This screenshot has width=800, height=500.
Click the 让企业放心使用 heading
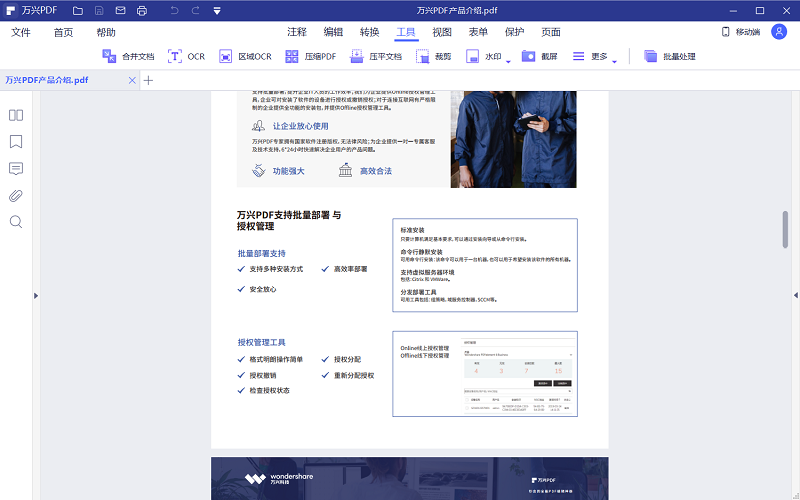coord(300,126)
